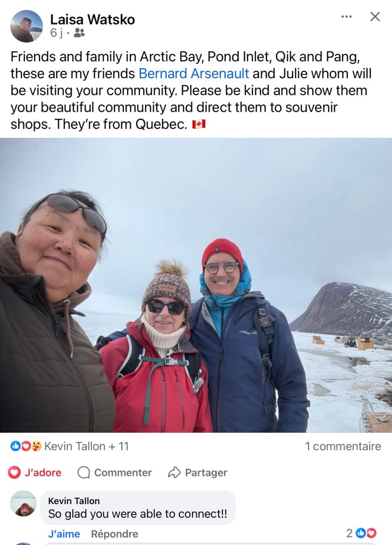Image resolution: width=392 pixels, height=545 pixels.
Task: Click the Canadian flag emoji in post
Action: coord(199,124)
